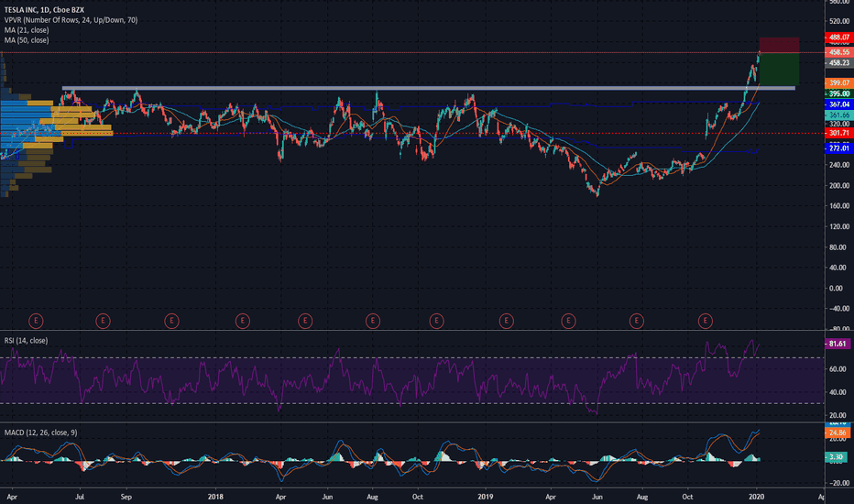Image resolution: width=854 pixels, height=504 pixels.
Task: Click the 3.30 MACD histogram value label
Action: [x=836, y=457]
